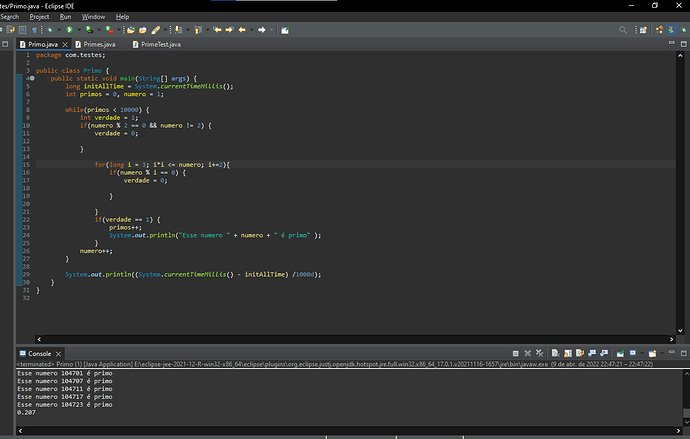Maximize the Console view
Viewport: 690px width, 439px height.
683,353
